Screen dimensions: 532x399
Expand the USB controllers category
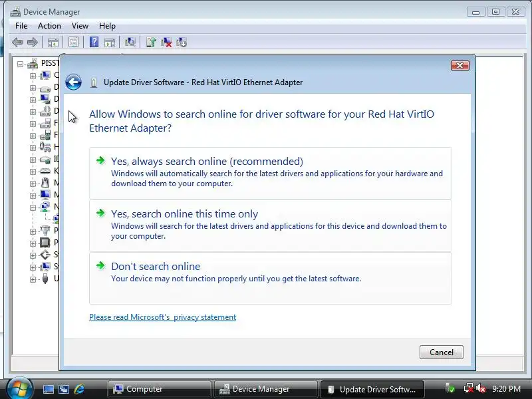(33, 279)
